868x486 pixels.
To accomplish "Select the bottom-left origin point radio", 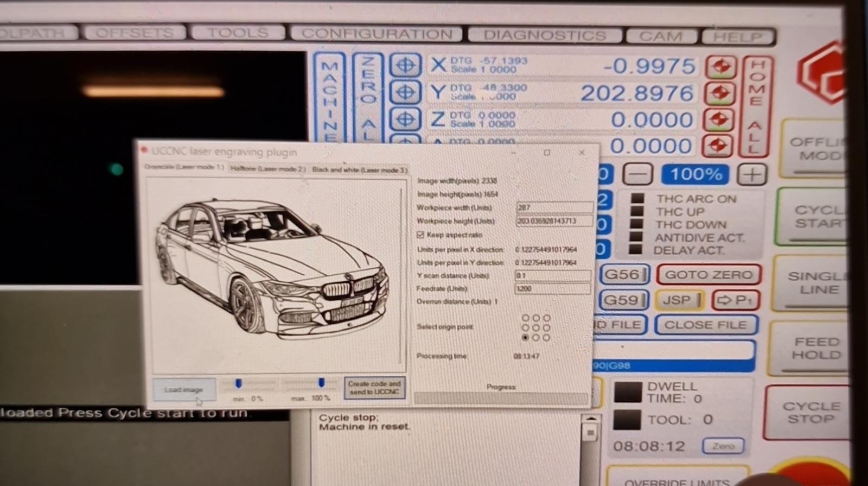I will pyautogui.click(x=525, y=337).
